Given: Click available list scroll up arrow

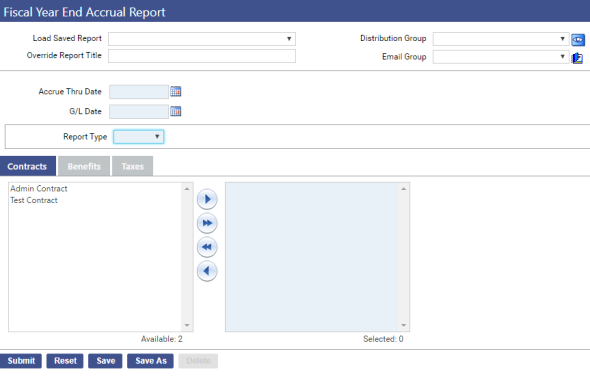Looking at the screenshot, I should coord(187,188).
